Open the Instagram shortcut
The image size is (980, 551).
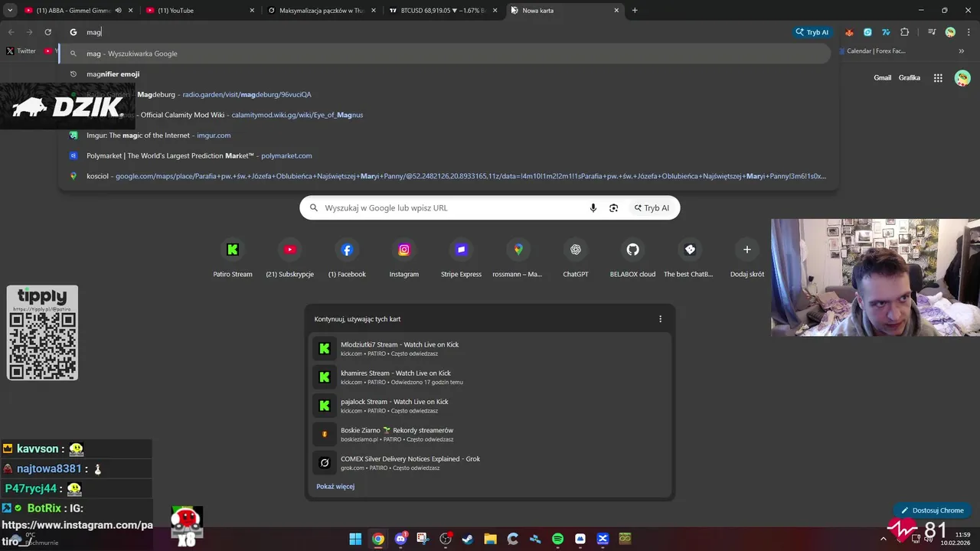pyautogui.click(x=404, y=259)
